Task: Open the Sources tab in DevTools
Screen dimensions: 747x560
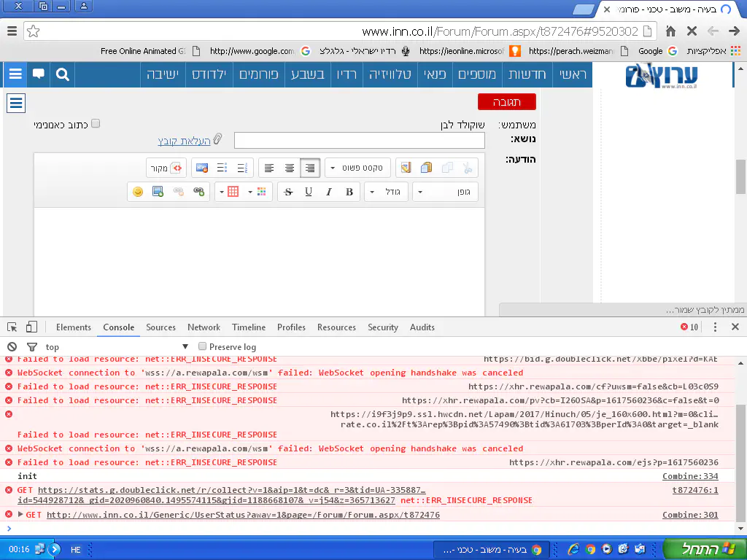Action: tap(160, 327)
